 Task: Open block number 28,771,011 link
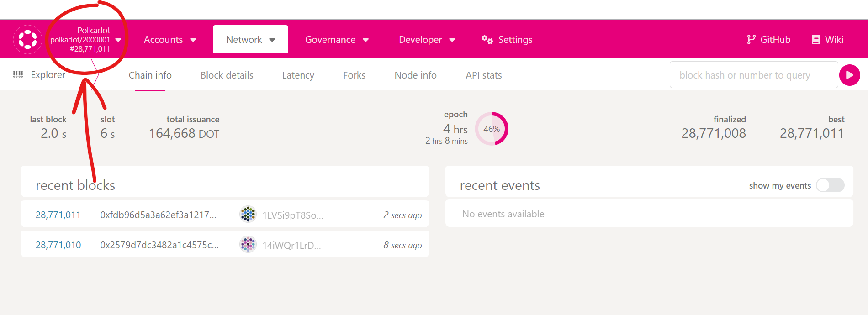coord(58,215)
